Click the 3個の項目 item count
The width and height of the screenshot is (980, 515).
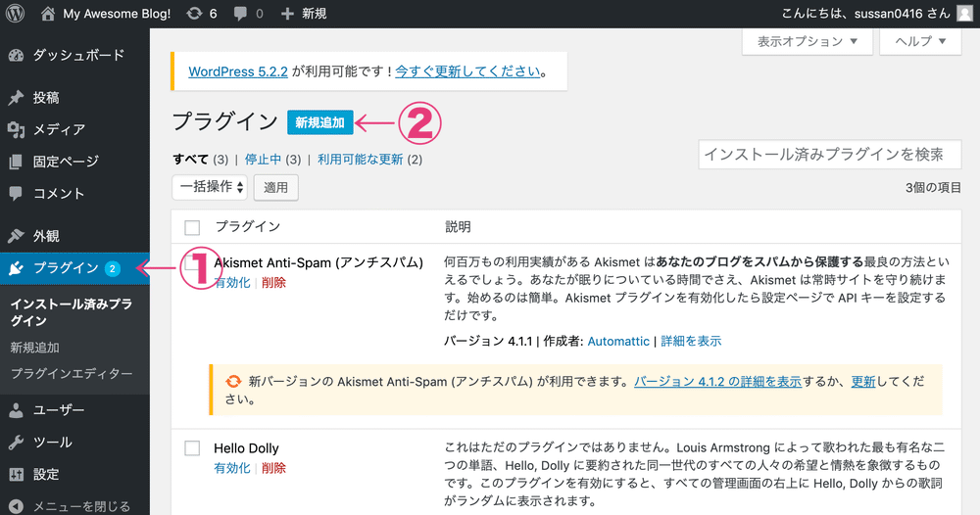933,188
